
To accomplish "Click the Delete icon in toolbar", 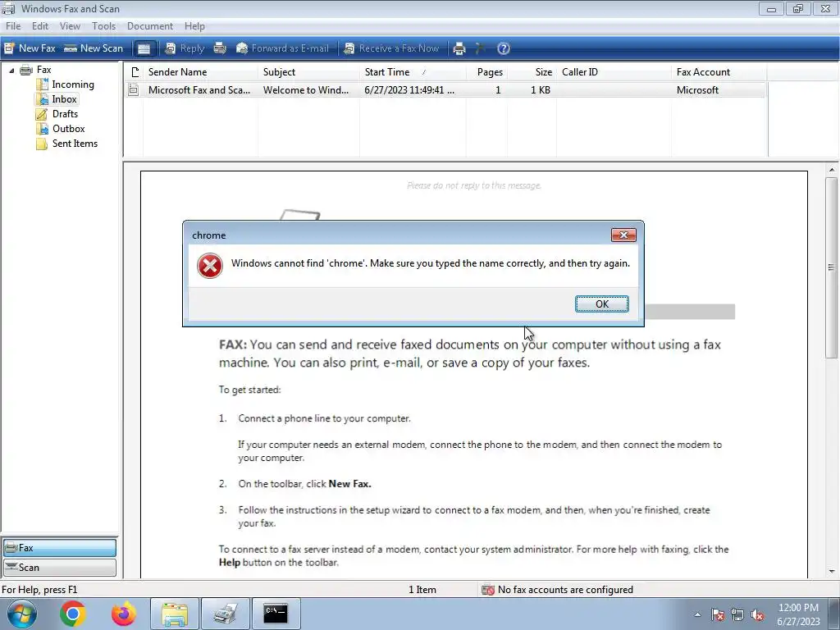I will (481, 48).
